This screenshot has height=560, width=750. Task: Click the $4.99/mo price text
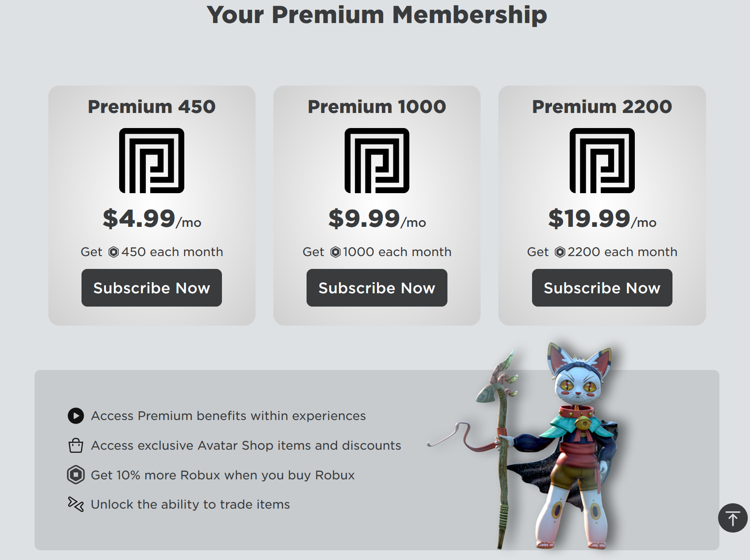coord(152,219)
